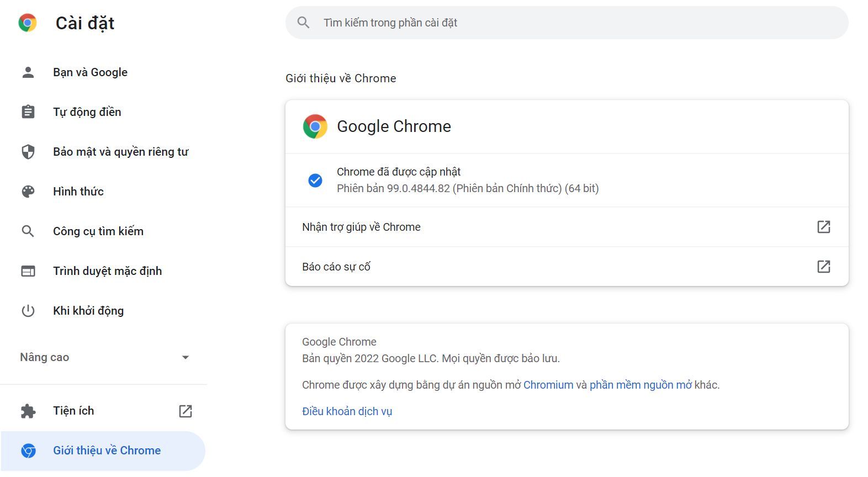The image size is (868, 477).
Task: Click the browser window icon for Trình duyệt mặc định
Action: coord(28,271)
